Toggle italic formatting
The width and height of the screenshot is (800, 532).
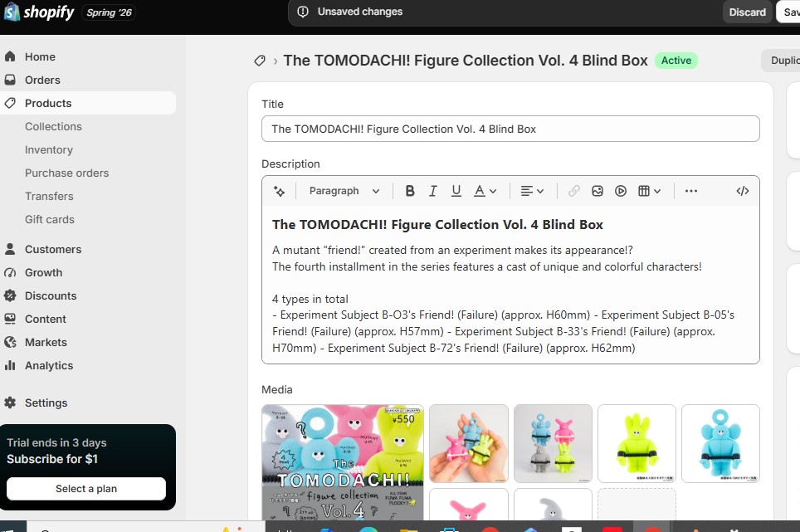pos(432,191)
